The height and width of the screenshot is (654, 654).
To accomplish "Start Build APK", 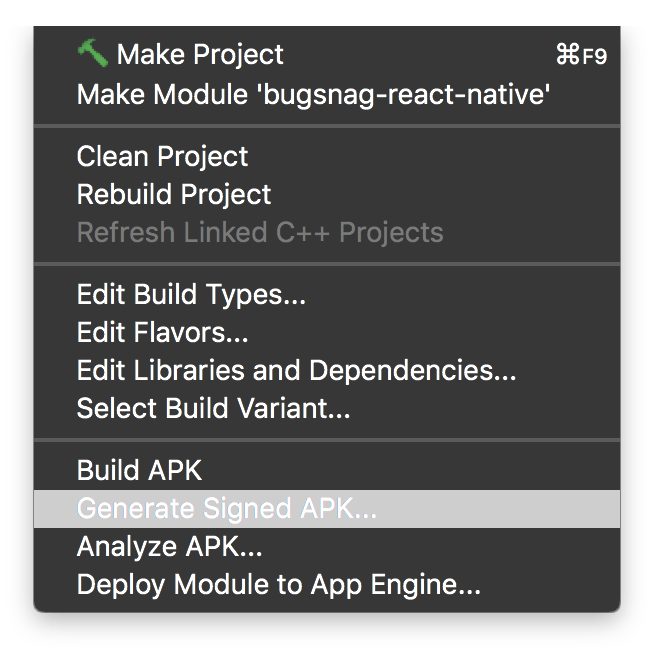I will coord(139,471).
